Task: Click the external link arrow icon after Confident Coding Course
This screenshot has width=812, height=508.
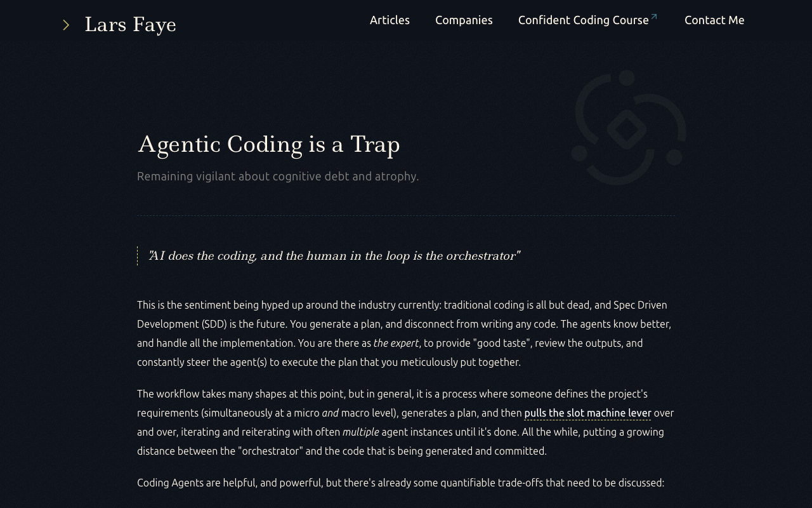Action: click(x=654, y=17)
